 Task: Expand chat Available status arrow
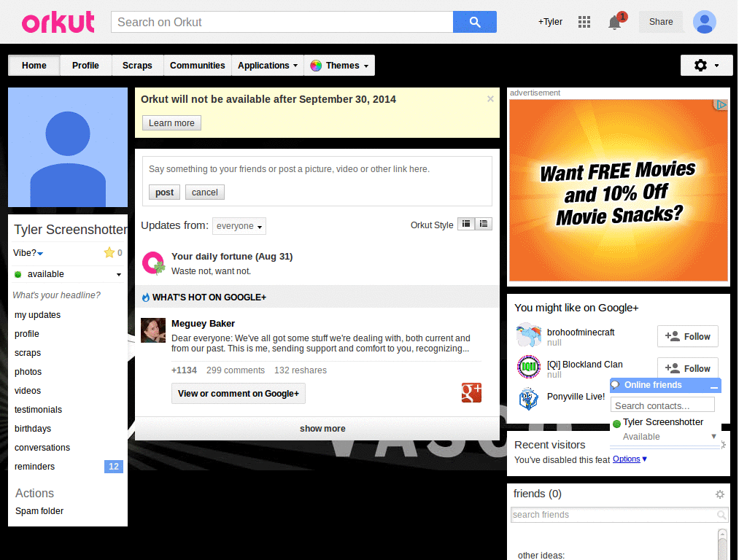point(713,436)
